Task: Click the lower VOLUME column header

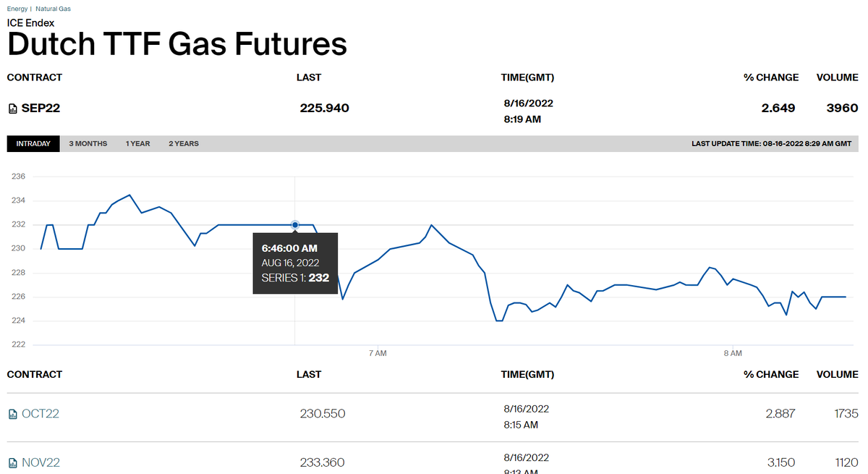Action: 838,374
